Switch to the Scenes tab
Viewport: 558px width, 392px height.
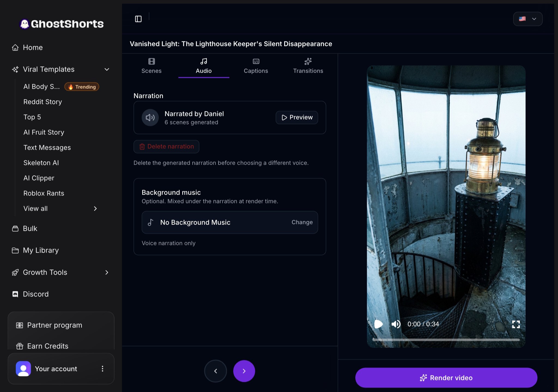[151, 66]
